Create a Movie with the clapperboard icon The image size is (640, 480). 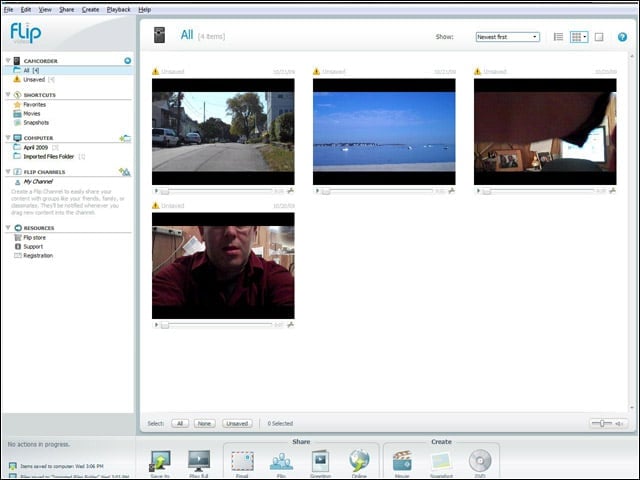click(402, 461)
